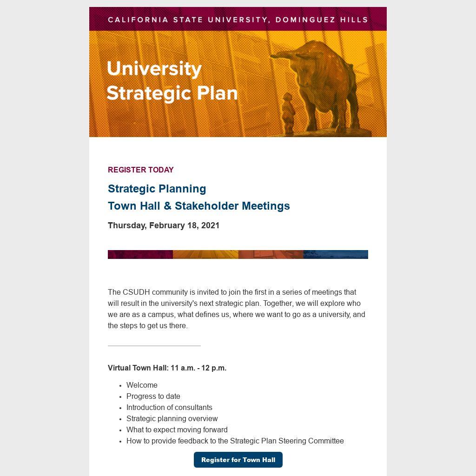The width and height of the screenshot is (476, 476).
Task: Click the Town Hall & Stakeholder Meetings heading
Action: (x=199, y=206)
